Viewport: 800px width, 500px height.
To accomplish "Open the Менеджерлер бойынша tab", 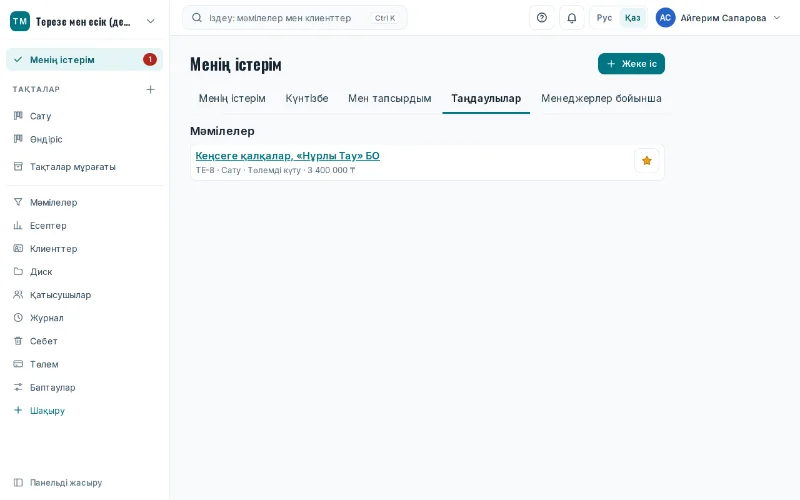I will pos(601,98).
